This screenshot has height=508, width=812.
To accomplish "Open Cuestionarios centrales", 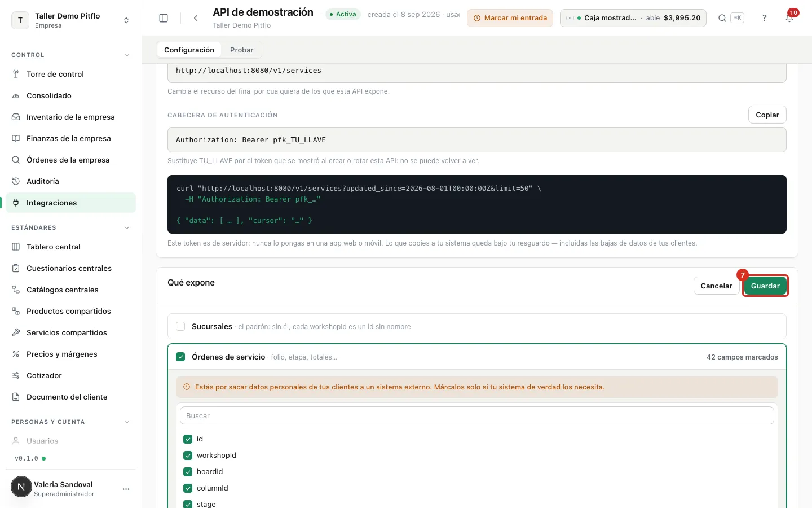I will 70,268.
